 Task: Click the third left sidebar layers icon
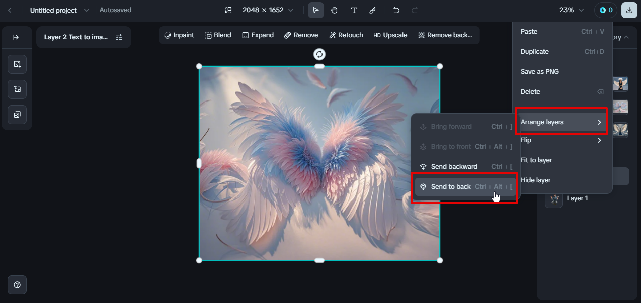tap(17, 115)
